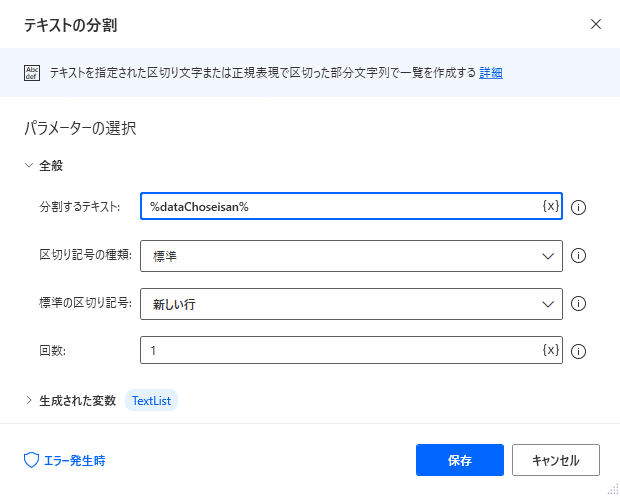620x496 pixels.
Task: Open the 詳細 link
Action: tap(491, 73)
